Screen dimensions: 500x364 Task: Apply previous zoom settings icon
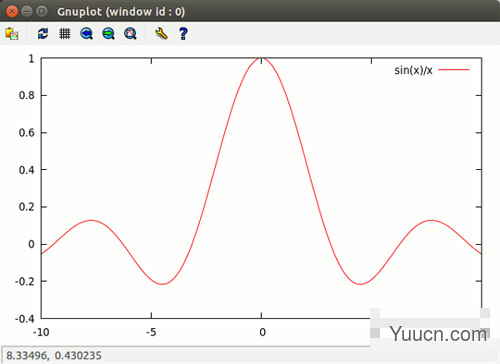tap(87, 34)
